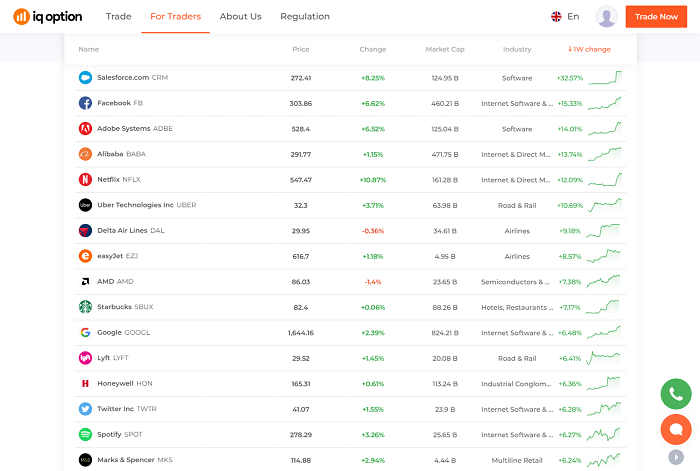Open Netflix NFLX stock name

[119, 179]
